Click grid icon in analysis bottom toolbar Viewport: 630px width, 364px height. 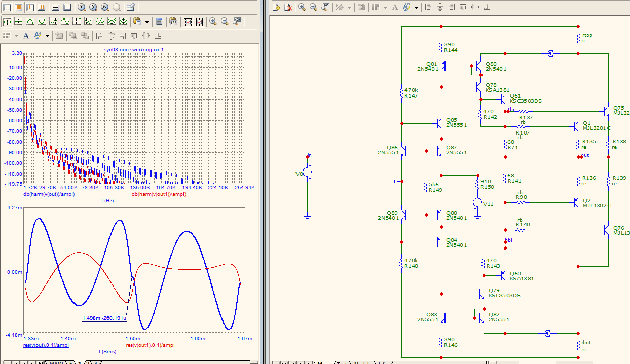(7, 36)
